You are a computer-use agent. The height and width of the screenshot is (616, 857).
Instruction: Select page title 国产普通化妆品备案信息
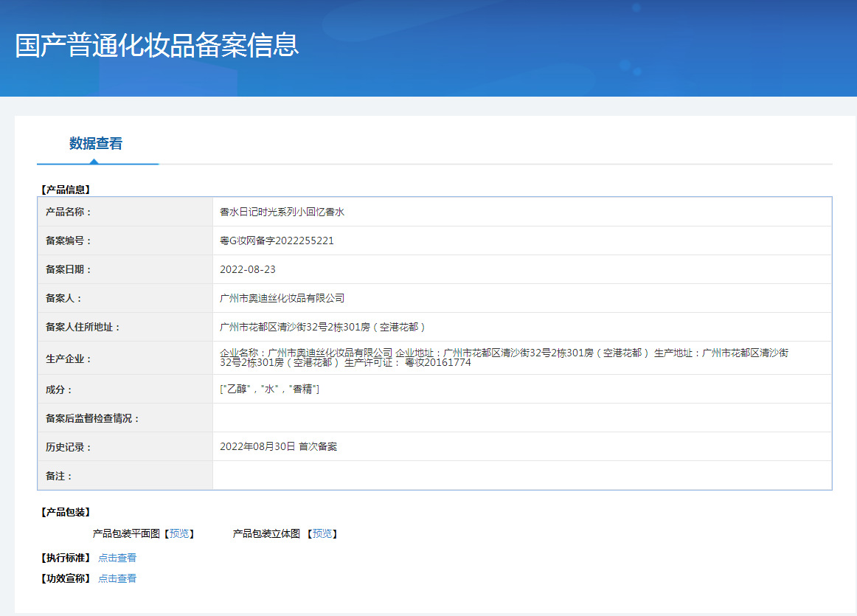point(157,45)
